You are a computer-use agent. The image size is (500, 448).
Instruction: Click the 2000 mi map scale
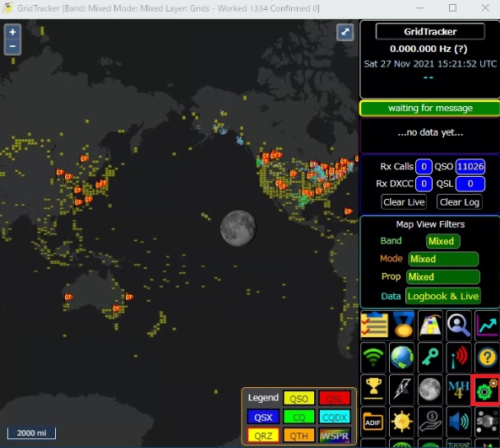[31, 433]
